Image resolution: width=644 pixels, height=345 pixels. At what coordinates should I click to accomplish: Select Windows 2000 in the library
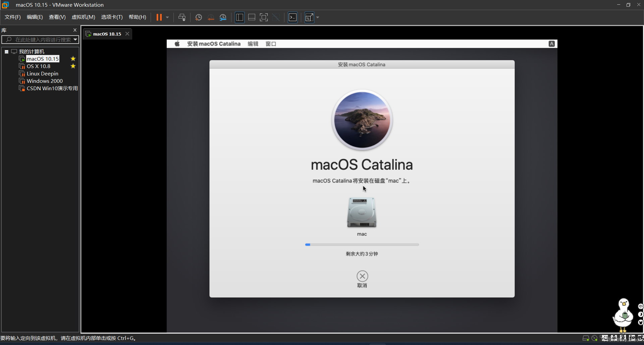click(45, 81)
